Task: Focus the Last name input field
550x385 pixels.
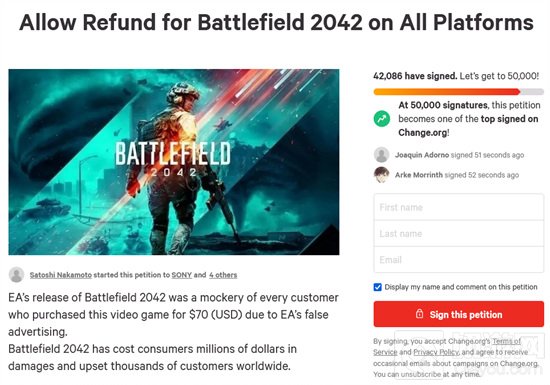Action: [458, 234]
